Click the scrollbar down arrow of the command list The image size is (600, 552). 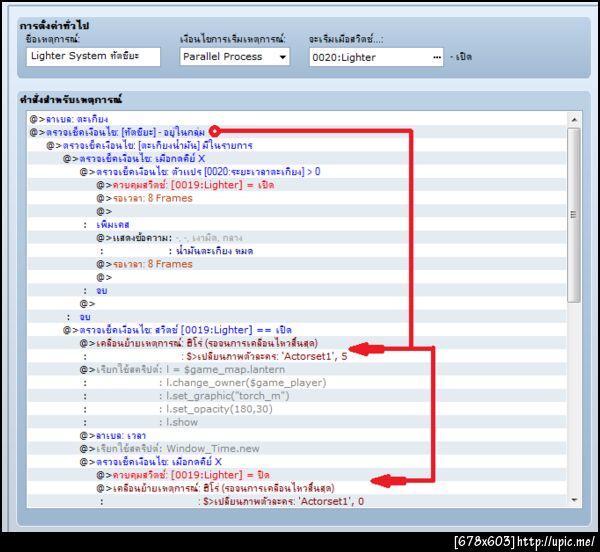[x=574, y=500]
